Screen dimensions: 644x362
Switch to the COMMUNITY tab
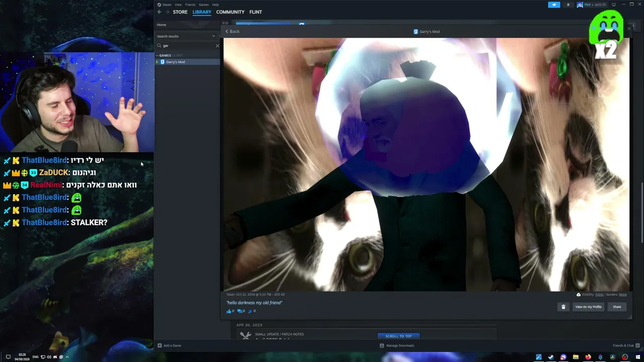tap(230, 12)
